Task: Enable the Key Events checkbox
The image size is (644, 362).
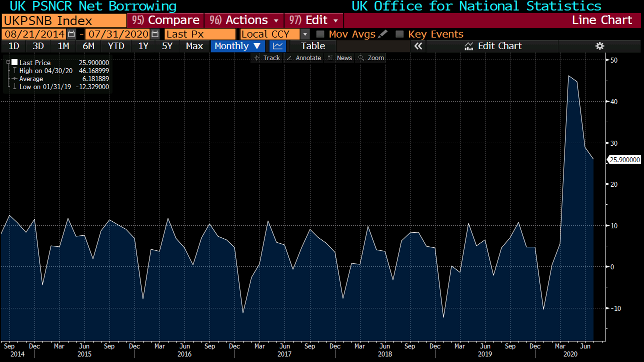Action: 399,34
